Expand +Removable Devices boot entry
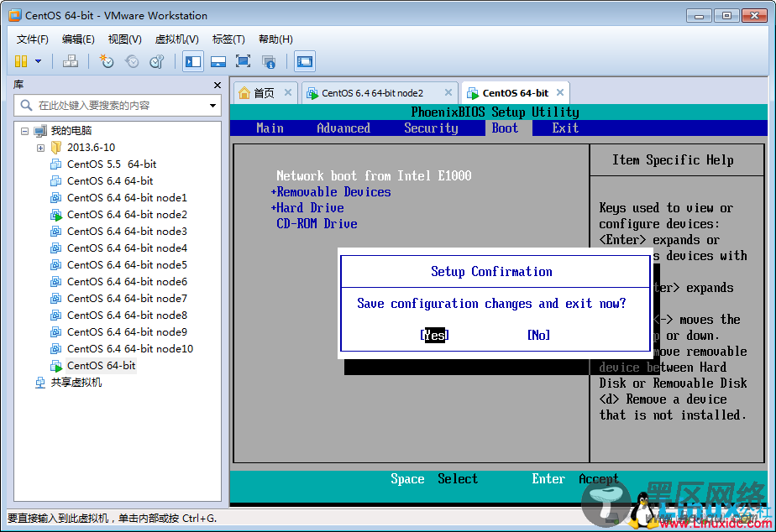Viewport: 776px width, 532px height. coord(331,192)
